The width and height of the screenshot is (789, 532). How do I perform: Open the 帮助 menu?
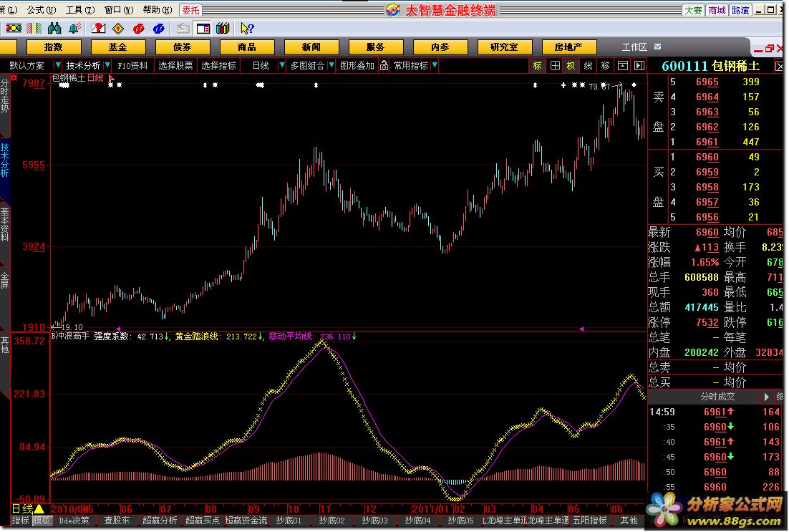click(158, 9)
